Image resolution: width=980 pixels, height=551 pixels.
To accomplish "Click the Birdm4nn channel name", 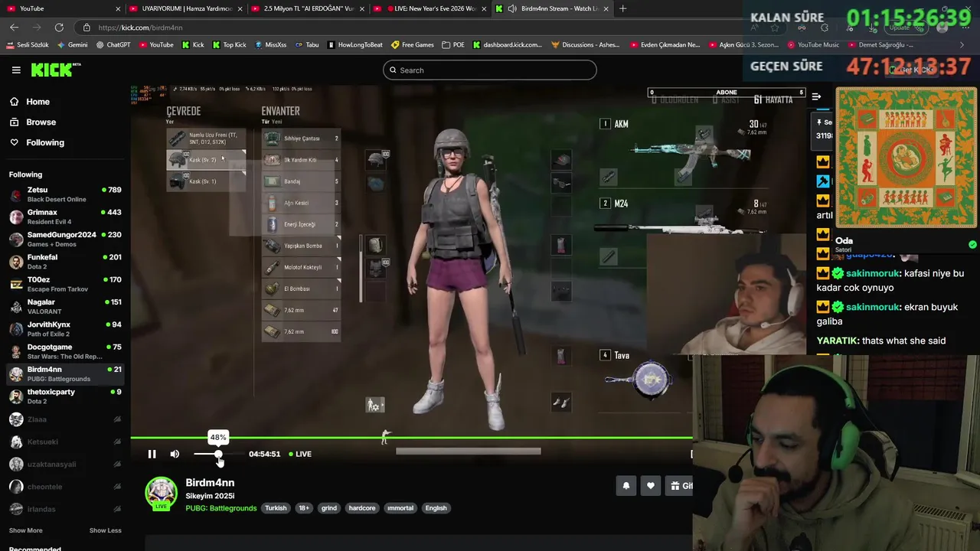I will (210, 483).
